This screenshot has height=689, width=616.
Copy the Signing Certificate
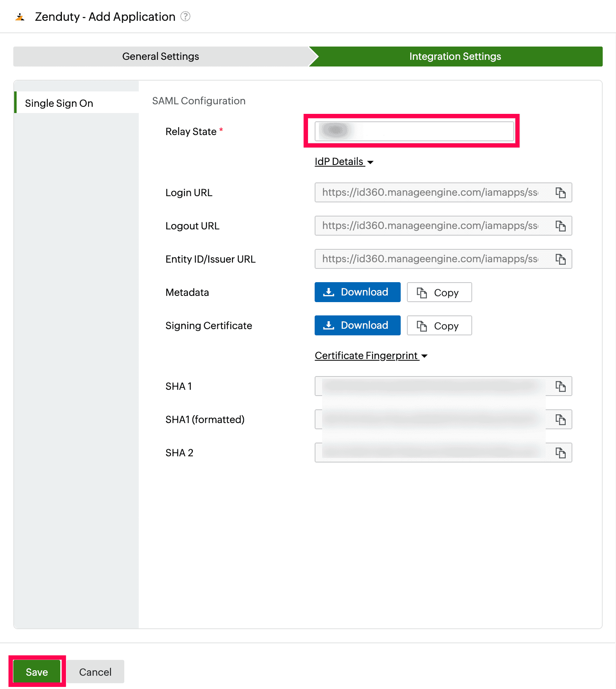pos(439,325)
